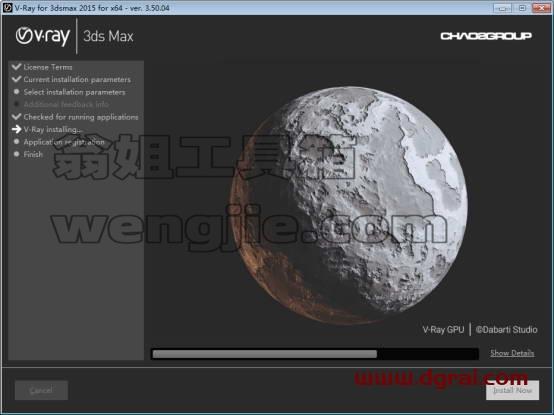Viewport: 554px width, 415px height.
Task: Click the Chaos Group logo
Action: click(x=486, y=36)
